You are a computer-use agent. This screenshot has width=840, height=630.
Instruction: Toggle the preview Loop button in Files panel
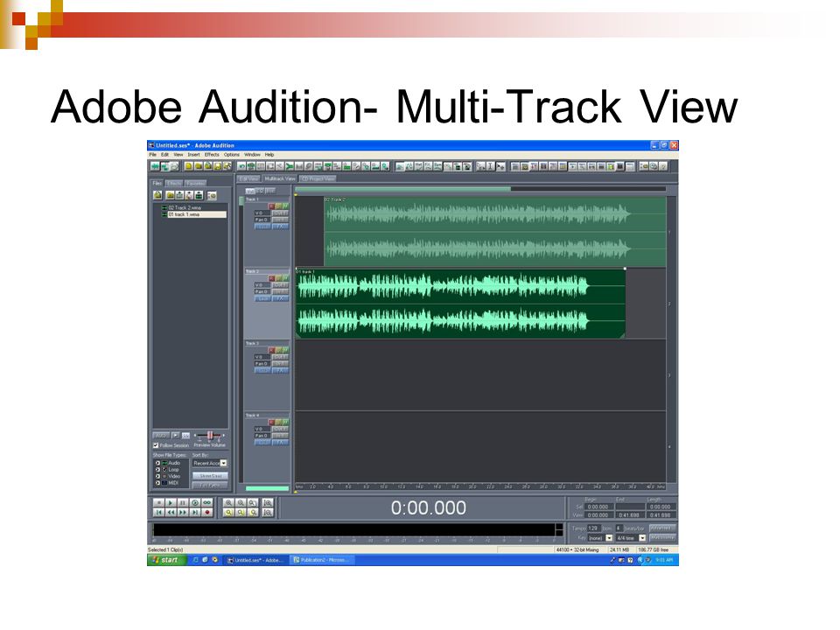pyautogui.click(x=185, y=436)
